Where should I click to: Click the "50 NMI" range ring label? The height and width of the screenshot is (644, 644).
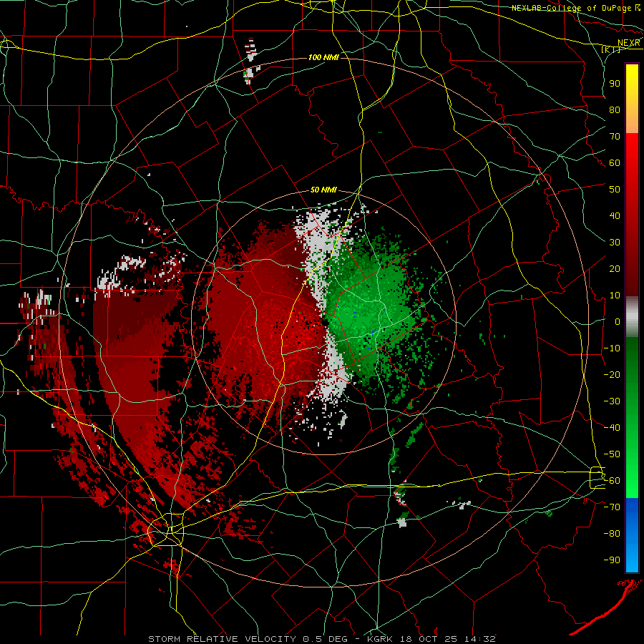coord(323,190)
